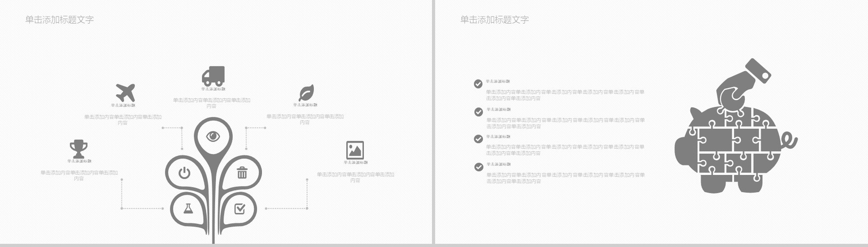The width and height of the screenshot is (868, 247).
Task: Click the eye icon atop the tree
Action: coord(213,136)
